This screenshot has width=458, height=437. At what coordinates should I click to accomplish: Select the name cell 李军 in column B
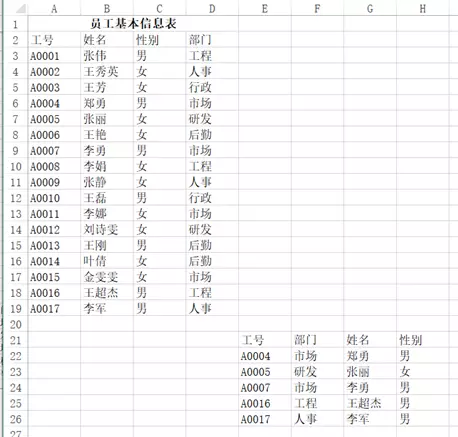(107, 309)
